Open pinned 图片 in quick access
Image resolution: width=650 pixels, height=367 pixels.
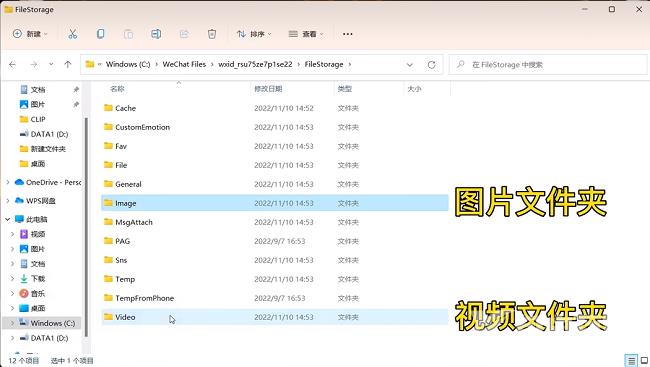click(x=37, y=105)
